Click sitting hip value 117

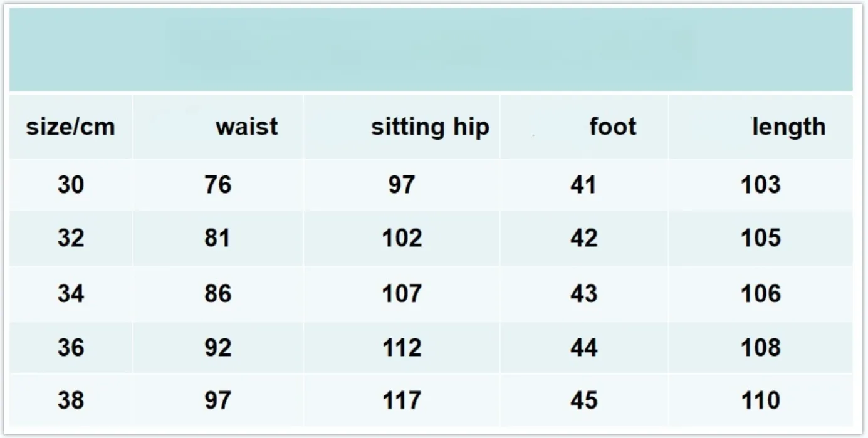[x=402, y=400]
